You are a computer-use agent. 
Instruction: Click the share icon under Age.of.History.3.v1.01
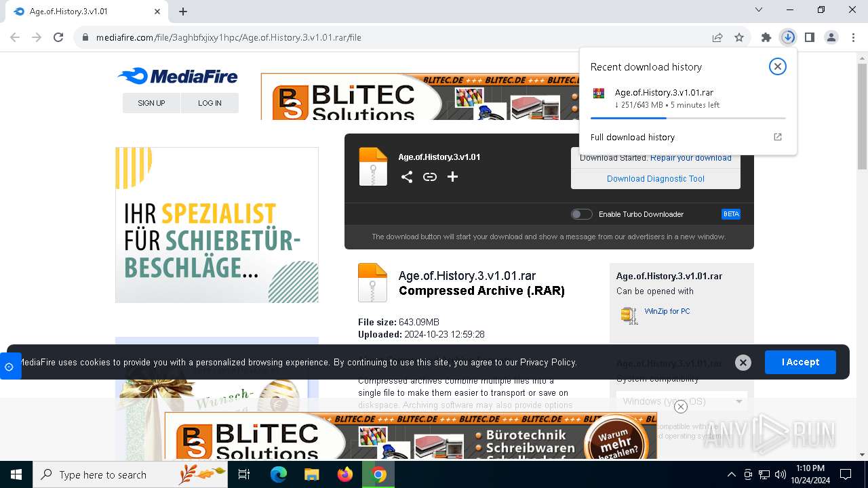coord(407,177)
